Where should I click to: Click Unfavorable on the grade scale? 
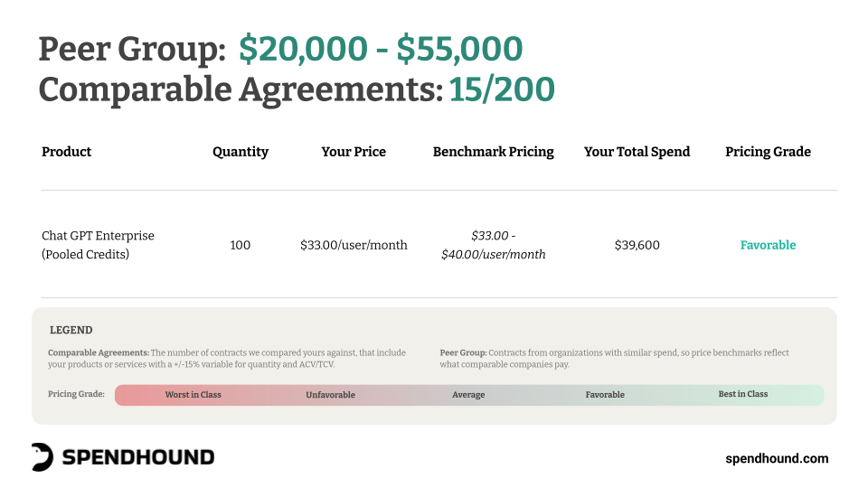click(331, 395)
